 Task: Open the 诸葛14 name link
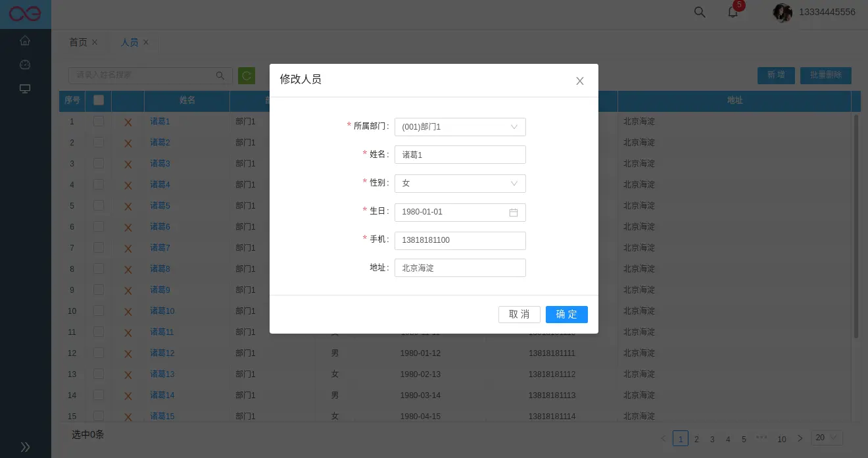click(162, 395)
